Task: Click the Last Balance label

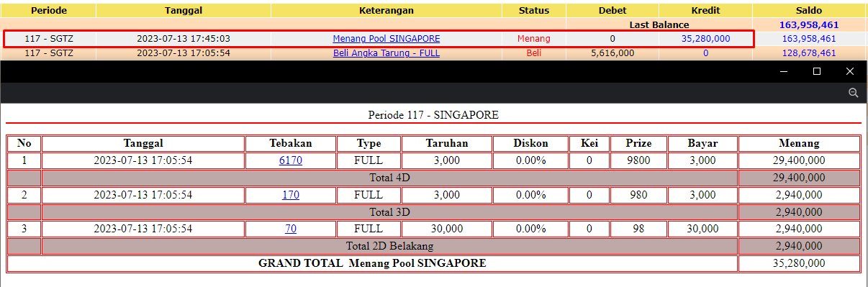Action: point(659,24)
